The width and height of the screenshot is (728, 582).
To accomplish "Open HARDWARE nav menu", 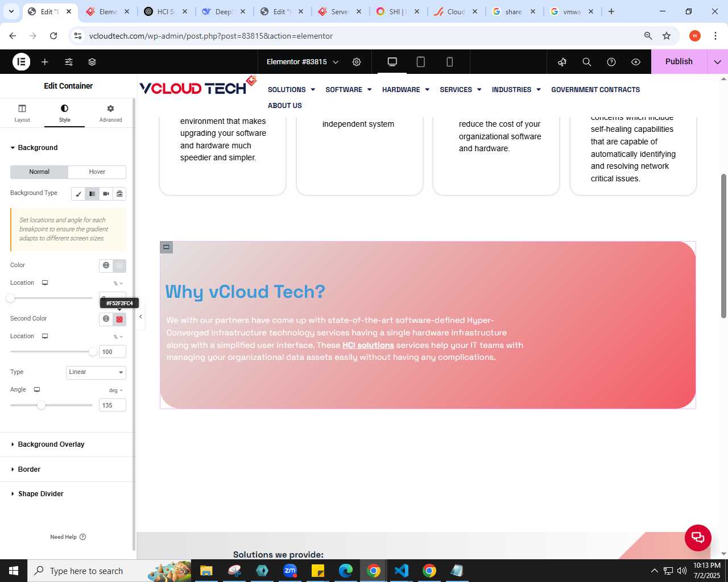I will click(406, 90).
